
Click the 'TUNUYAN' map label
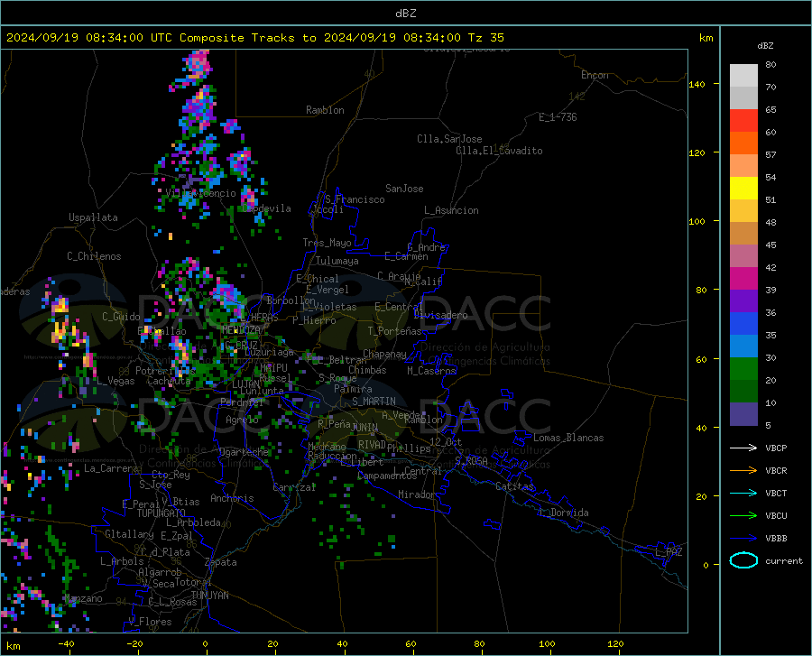(209, 595)
